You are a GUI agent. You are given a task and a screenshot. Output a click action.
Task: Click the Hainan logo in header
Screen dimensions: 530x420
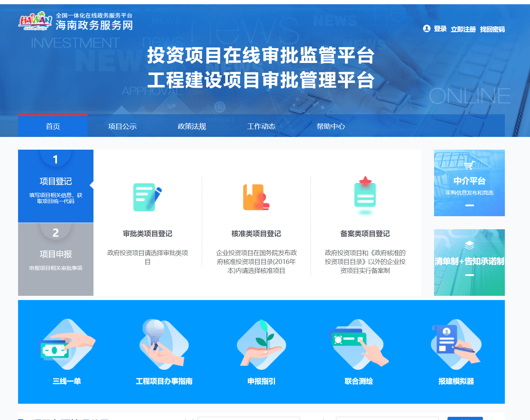(x=35, y=21)
